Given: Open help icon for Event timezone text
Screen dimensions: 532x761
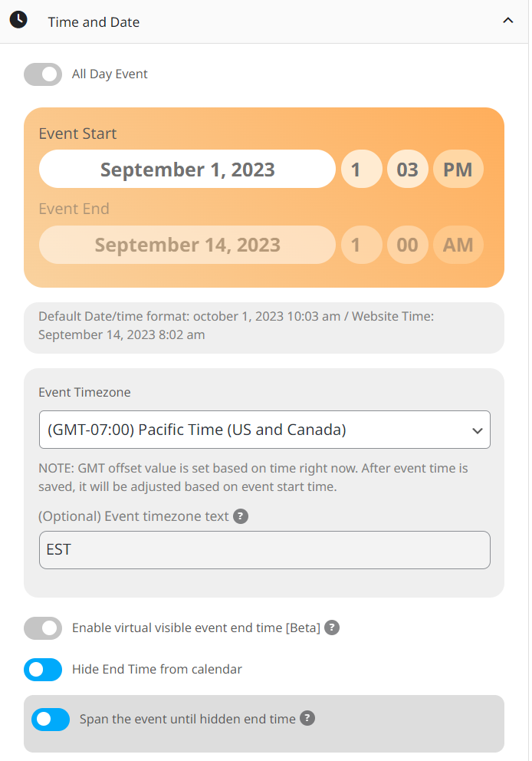Looking at the screenshot, I should [241, 516].
